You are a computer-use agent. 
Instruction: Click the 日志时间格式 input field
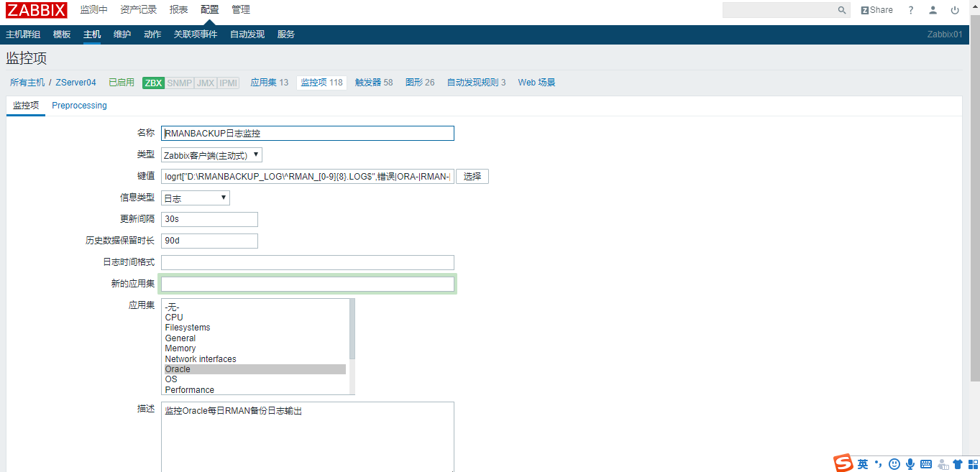308,262
